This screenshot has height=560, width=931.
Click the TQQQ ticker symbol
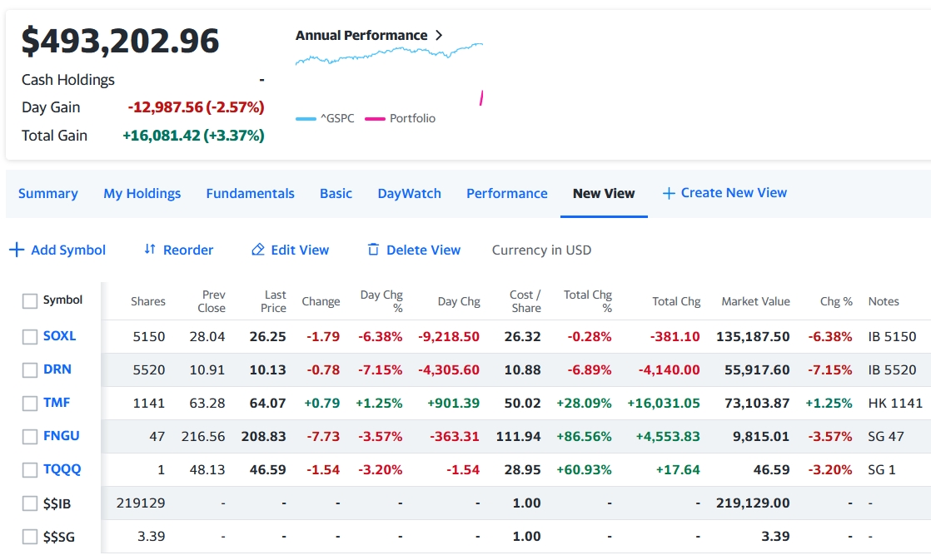tap(62, 469)
